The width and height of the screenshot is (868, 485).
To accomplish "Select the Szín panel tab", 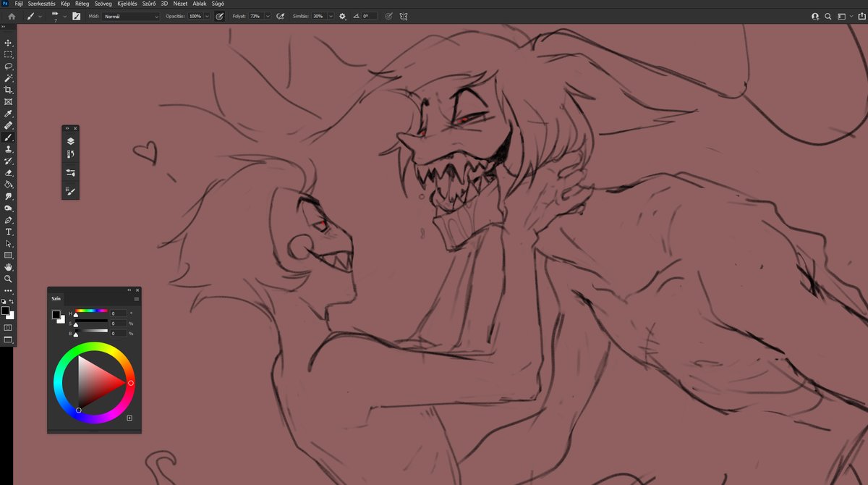I will 56,298.
